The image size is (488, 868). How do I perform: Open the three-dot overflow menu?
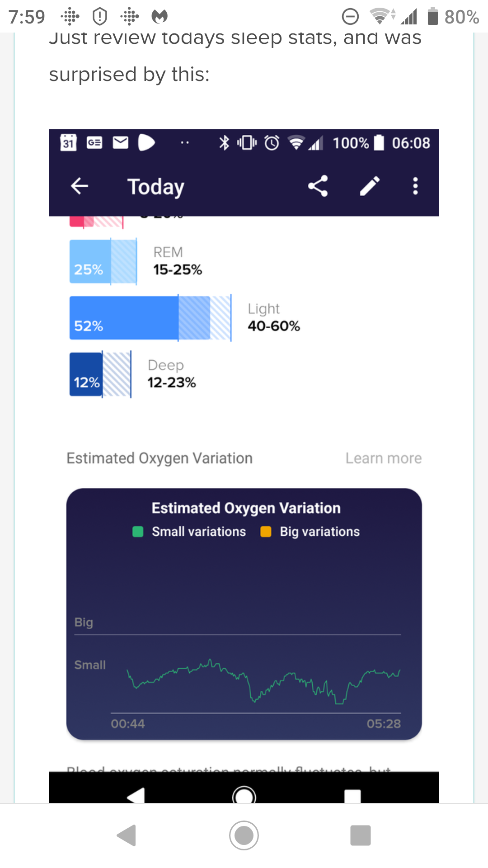tap(415, 186)
